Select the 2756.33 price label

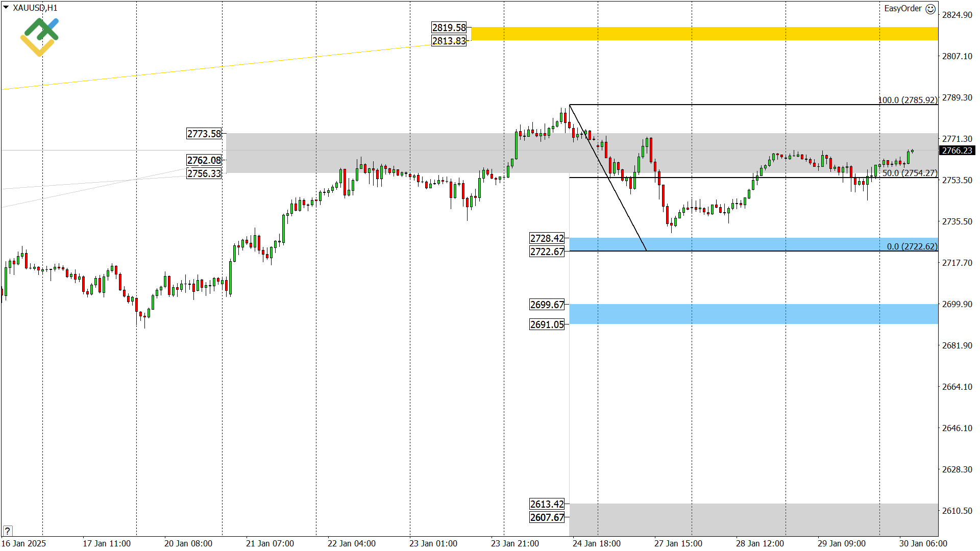pyautogui.click(x=204, y=173)
